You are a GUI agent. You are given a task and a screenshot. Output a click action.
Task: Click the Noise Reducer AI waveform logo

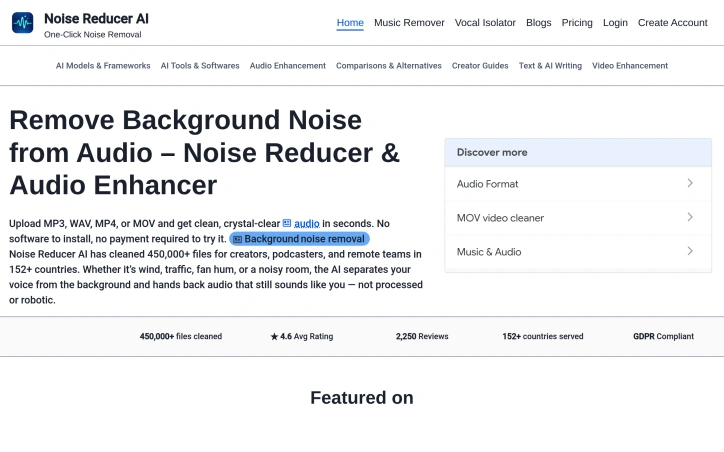pos(22,23)
